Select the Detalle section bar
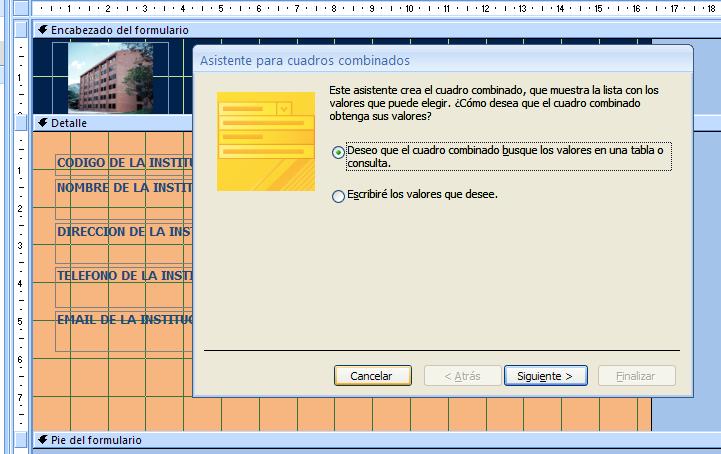This screenshot has height=454, width=721. (x=112, y=123)
